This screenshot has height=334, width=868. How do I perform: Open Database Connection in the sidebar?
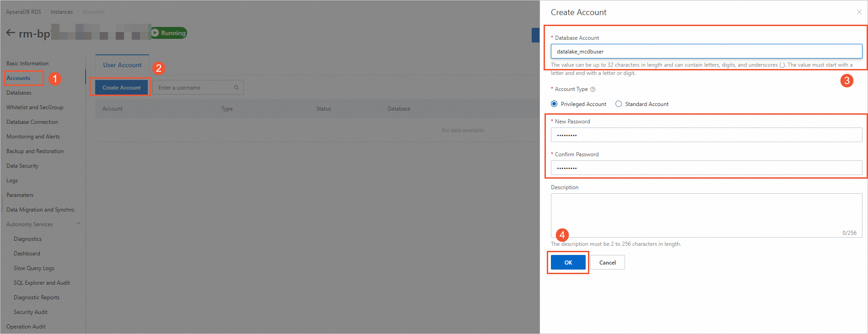(x=32, y=122)
